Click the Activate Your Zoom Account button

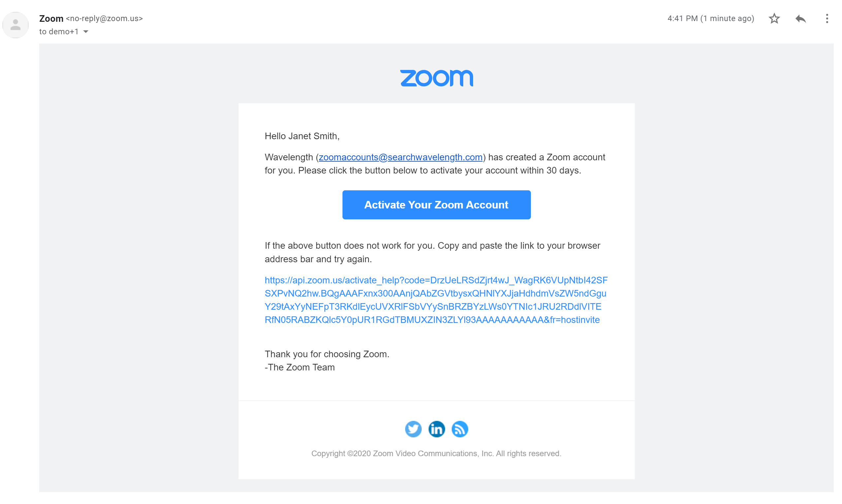tap(436, 205)
